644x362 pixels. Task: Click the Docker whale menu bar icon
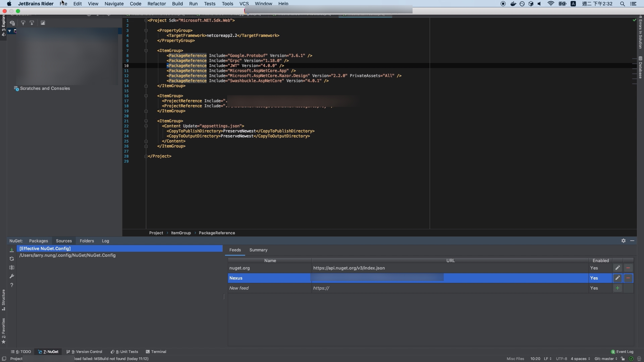point(513,4)
